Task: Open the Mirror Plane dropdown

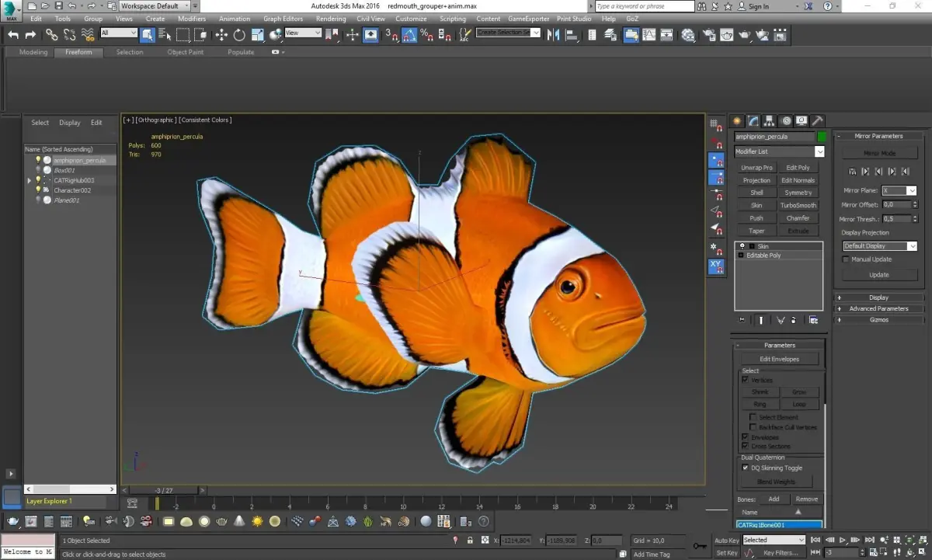Action: [x=912, y=190]
